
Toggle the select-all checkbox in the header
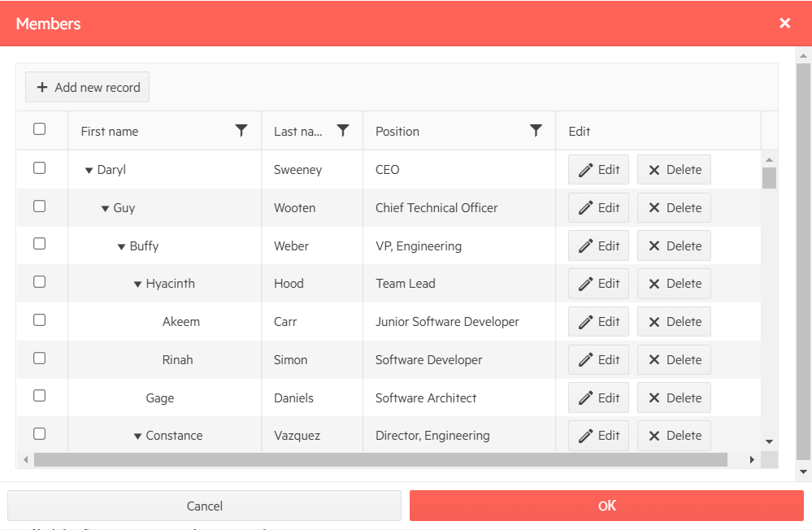point(41,130)
